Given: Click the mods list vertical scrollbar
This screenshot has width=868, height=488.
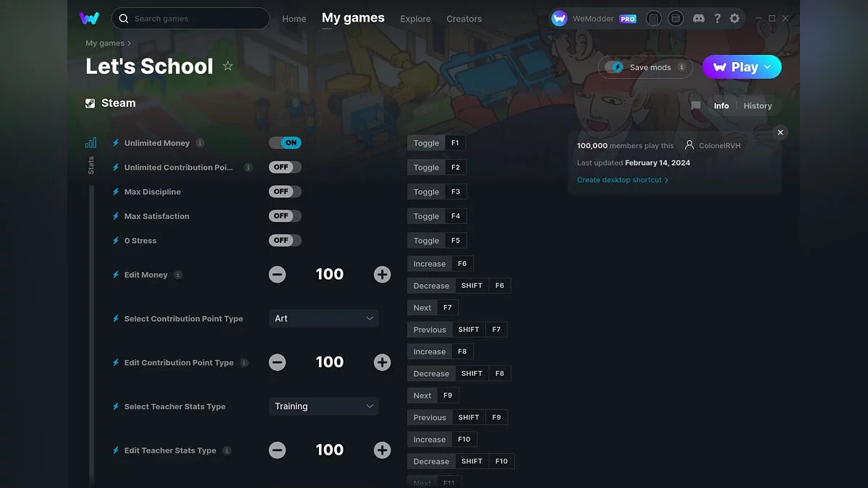Looking at the screenshot, I should (x=92, y=335).
